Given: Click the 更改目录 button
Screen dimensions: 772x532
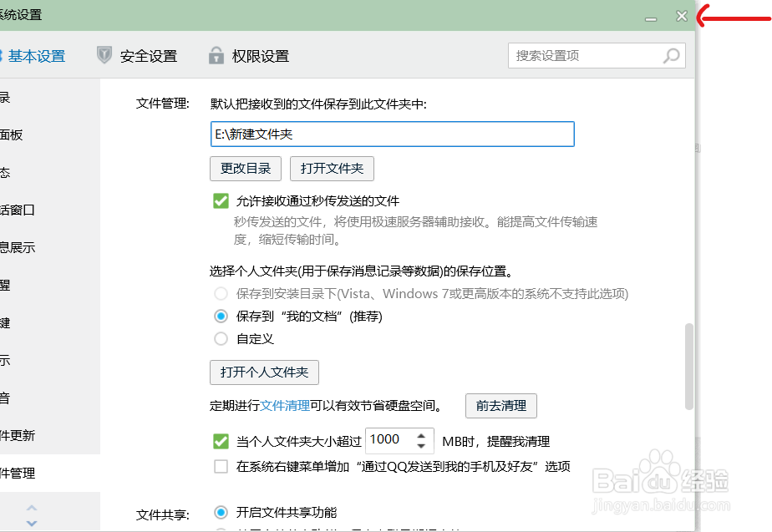Looking at the screenshot, I should point(245,168).
